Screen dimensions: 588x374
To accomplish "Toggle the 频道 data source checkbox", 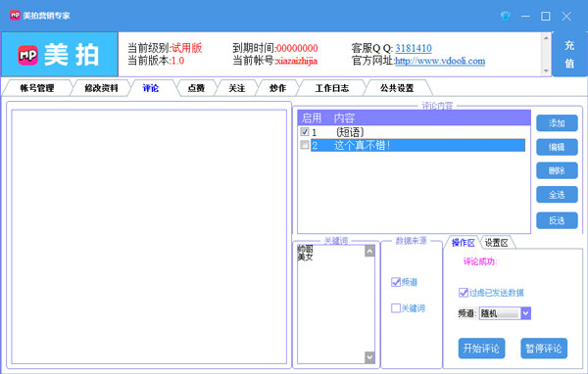I will [396, 282].
